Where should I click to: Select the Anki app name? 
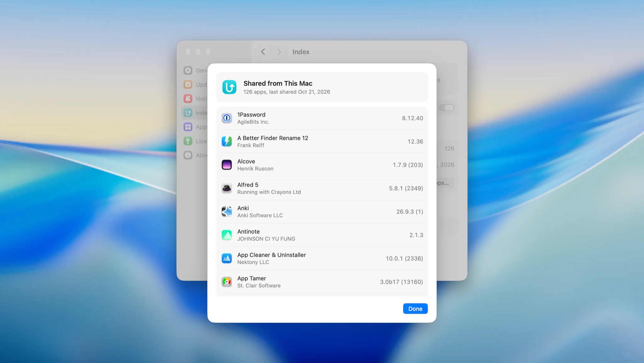[243, 208]
